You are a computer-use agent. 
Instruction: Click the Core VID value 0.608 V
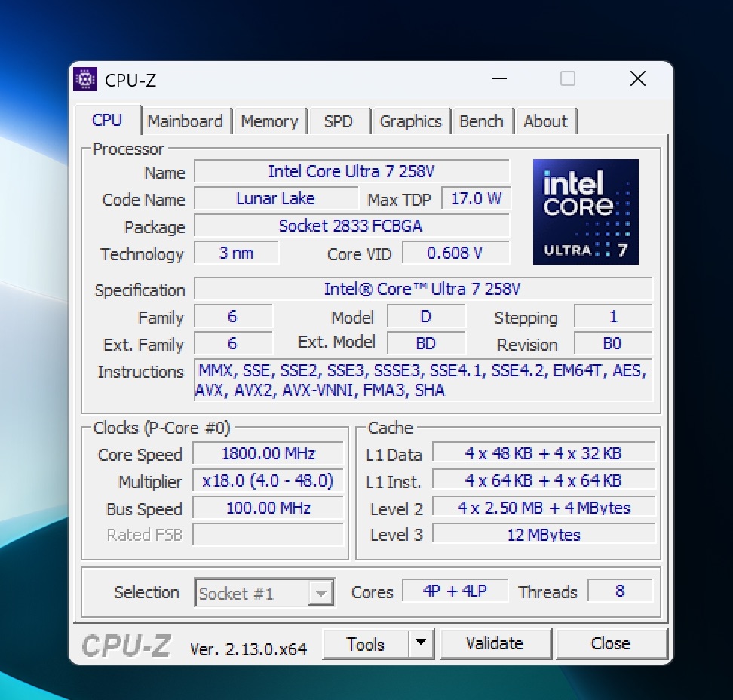tap(455, 253)
